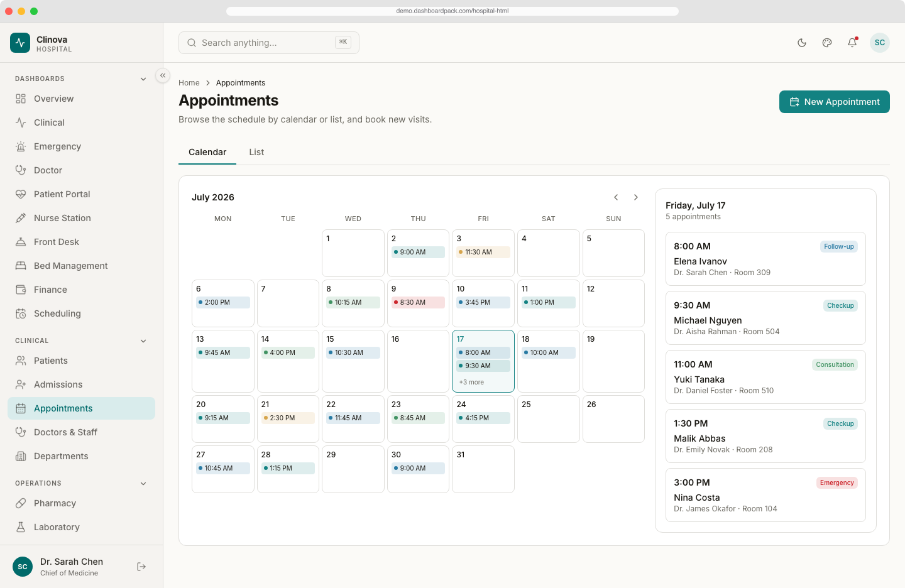The height and width of the screenshot is (588, 905).
Task: Open the theme palette icon
Action: coord(827,43)
